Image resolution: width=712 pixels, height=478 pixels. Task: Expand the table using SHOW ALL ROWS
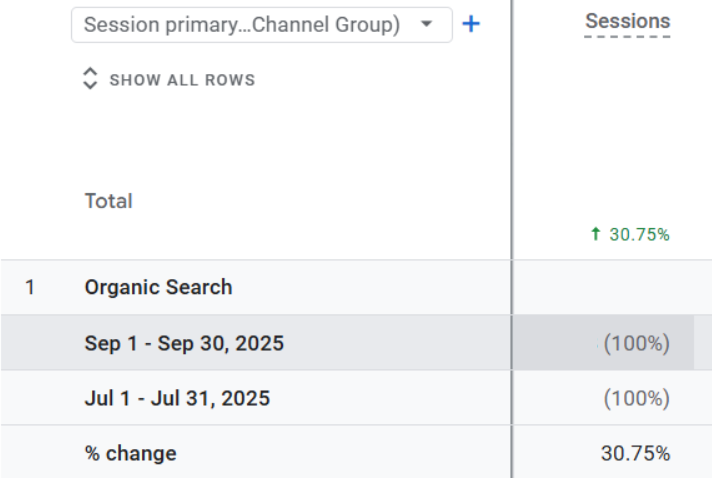[x=182, y=80]
